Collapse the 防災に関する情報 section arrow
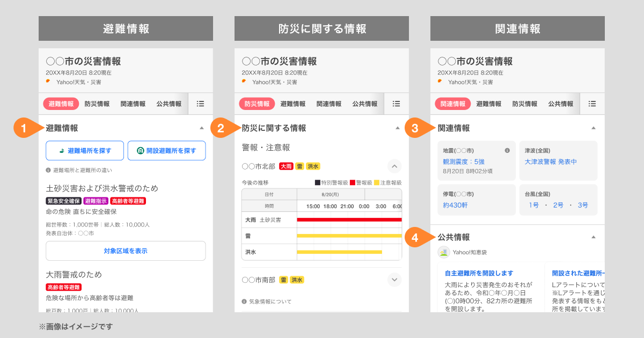644x338 pixels. (397, 128)
